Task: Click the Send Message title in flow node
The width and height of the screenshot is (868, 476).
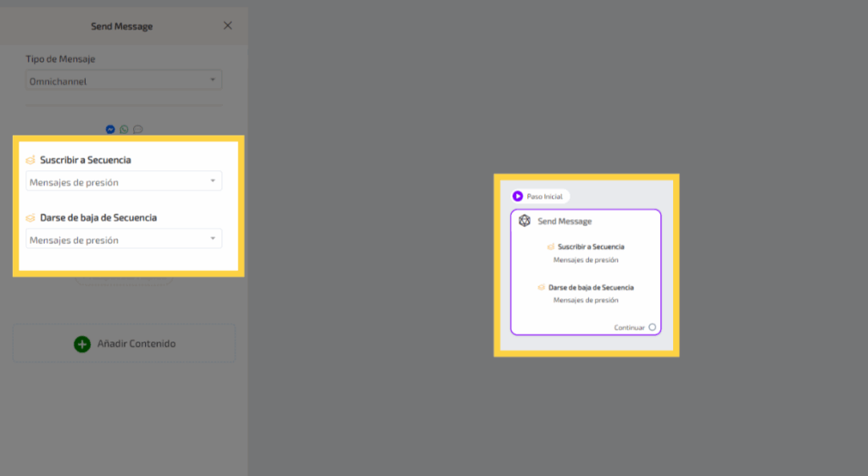Action: pos(565,221)
